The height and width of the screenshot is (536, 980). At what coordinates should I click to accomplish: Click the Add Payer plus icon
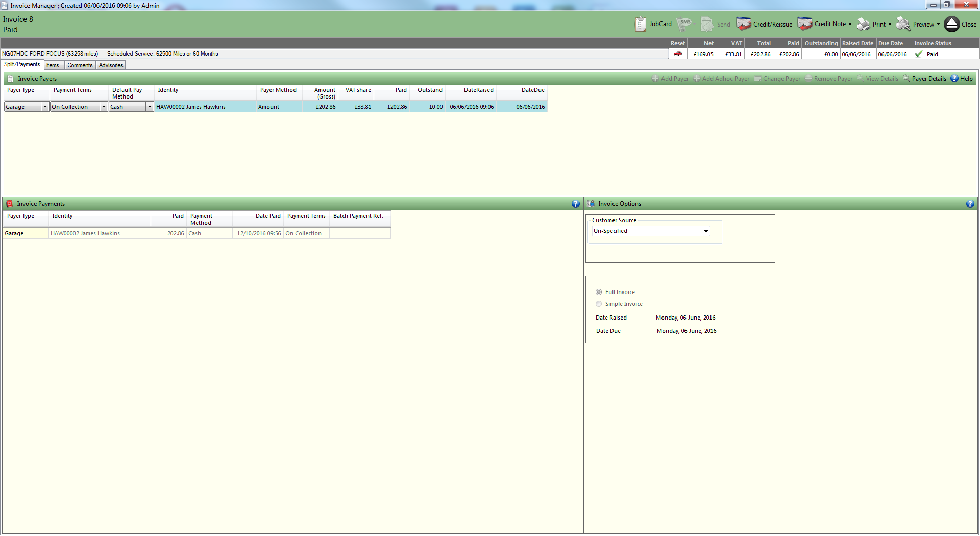click(x=655, y=79)
